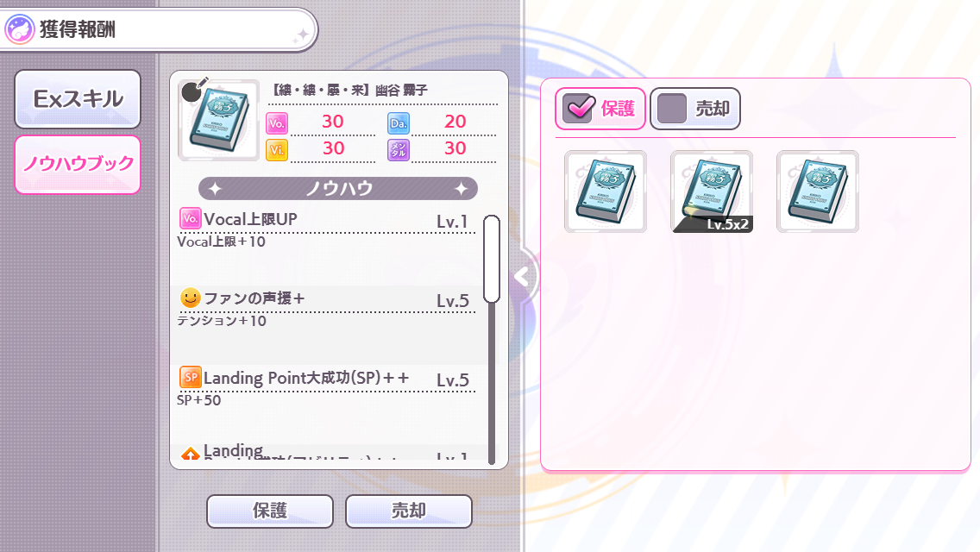
Task: Collapse the side panel with arrow handle
Action: click(523, 276)
